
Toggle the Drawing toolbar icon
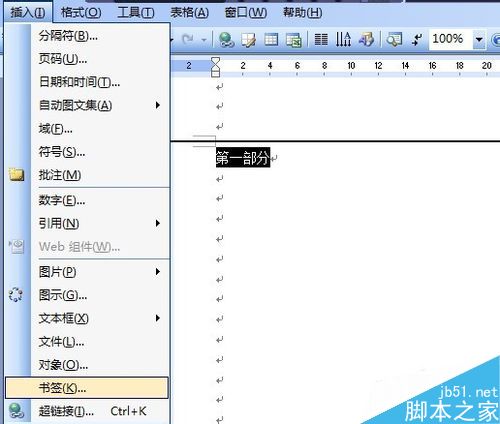pos(366,39)
